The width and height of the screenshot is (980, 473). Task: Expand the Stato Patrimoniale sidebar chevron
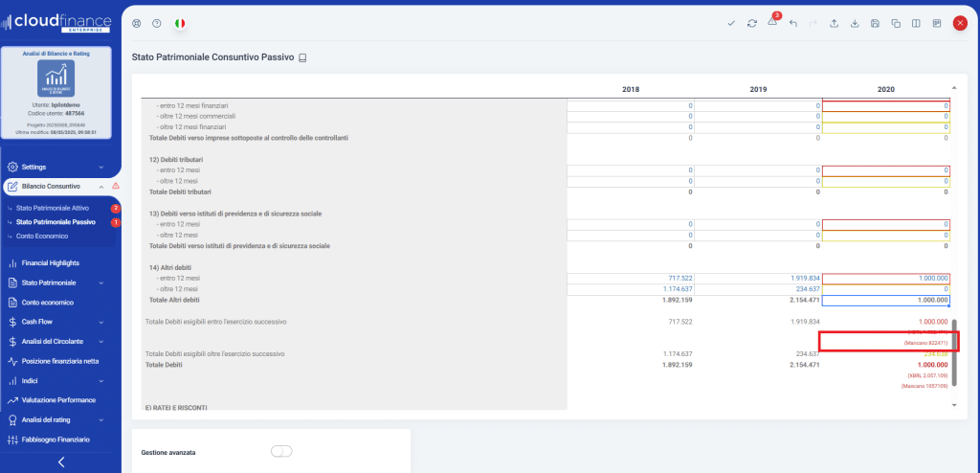(101, 282)
